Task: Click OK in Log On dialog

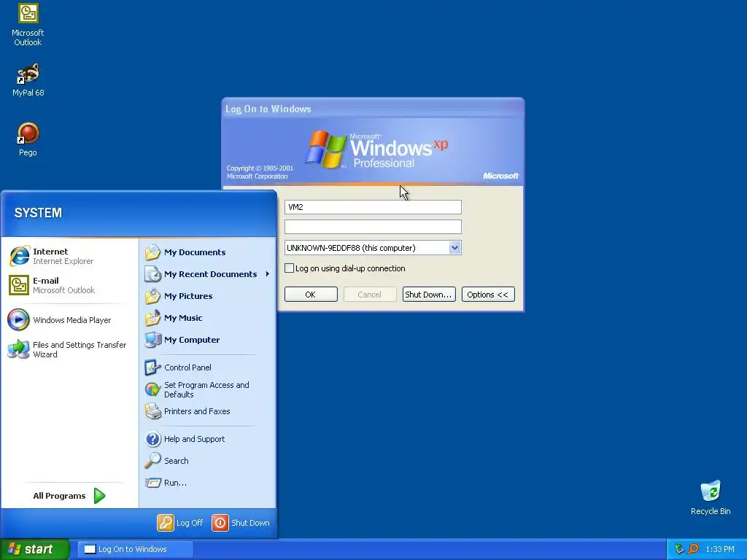Action: pyautogui.click(x=311, y=295)
